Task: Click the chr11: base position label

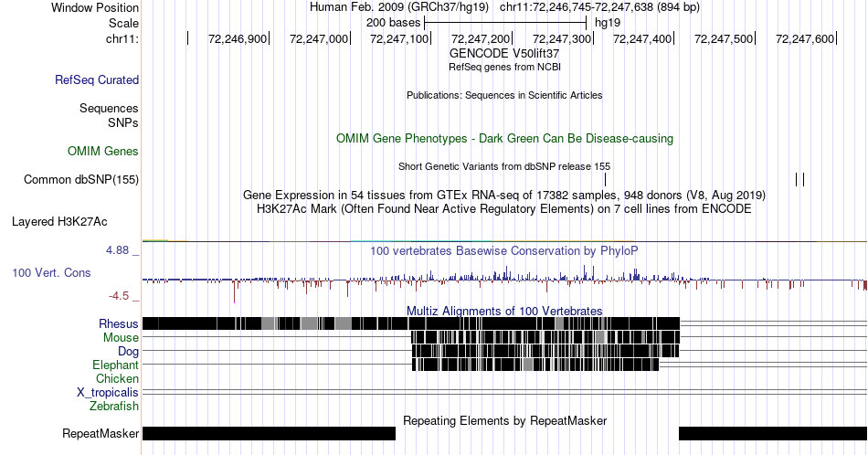Action: [122, 38]
